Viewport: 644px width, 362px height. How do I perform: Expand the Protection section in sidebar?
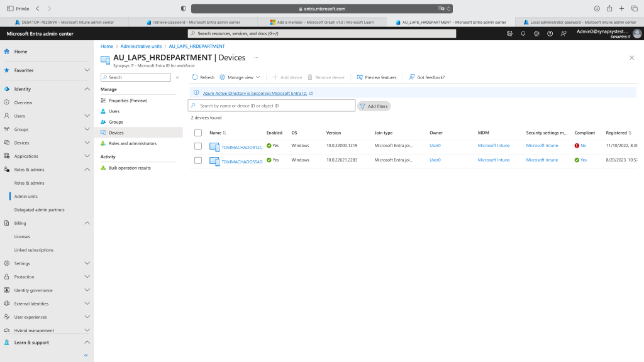(87, 277)
